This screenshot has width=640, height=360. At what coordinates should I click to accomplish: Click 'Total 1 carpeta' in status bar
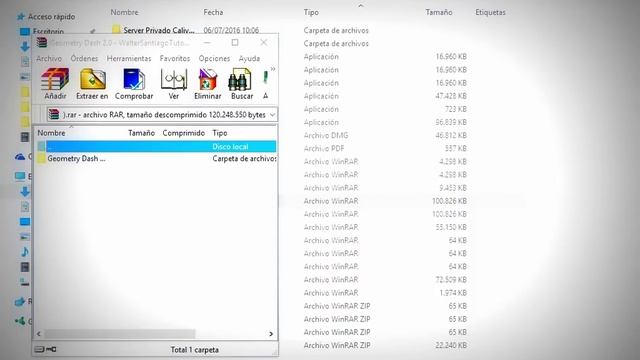[x=194, y=350]
